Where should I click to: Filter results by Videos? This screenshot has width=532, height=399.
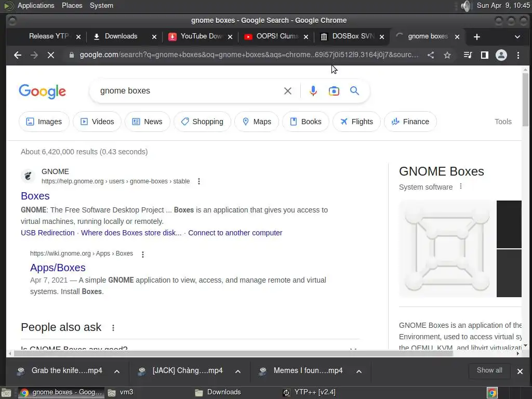point(97,122)
